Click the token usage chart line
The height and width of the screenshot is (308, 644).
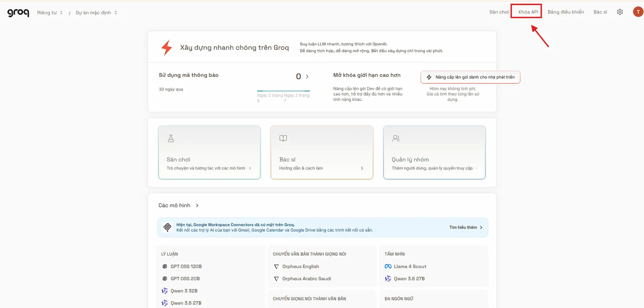283,91
